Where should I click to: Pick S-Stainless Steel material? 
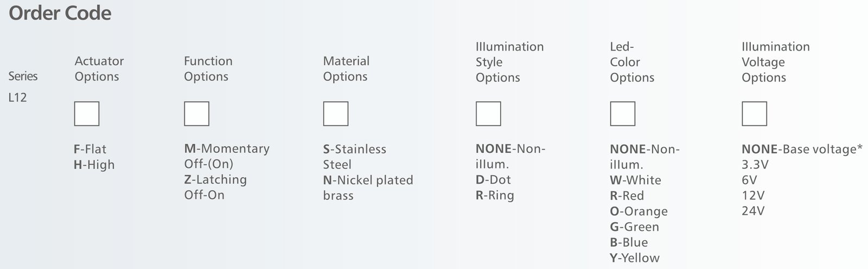coord(354,157)
